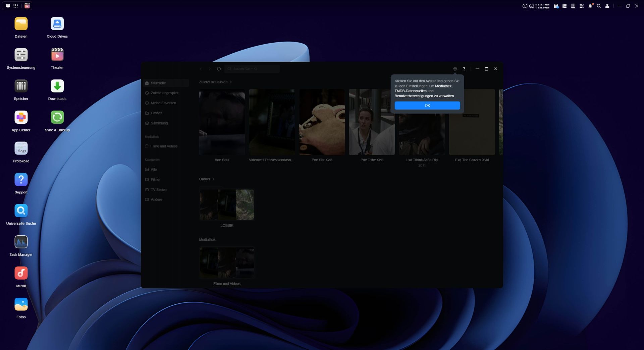Open the Poe Shr Xvid video thumbnail
Viewport: 644px width, 350px height.
pos(322,122)
